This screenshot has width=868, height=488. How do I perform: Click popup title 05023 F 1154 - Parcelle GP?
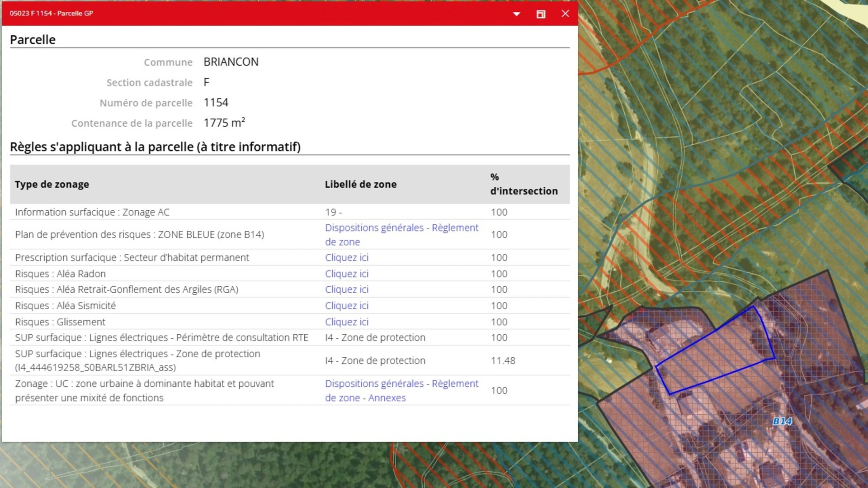click(x=51, y=14)
